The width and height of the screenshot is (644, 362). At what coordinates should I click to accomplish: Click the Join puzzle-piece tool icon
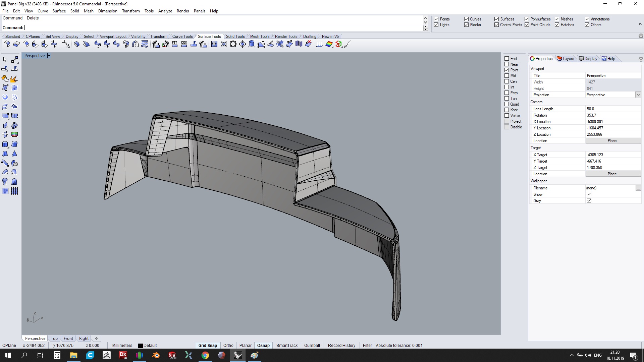coord(5,79)
